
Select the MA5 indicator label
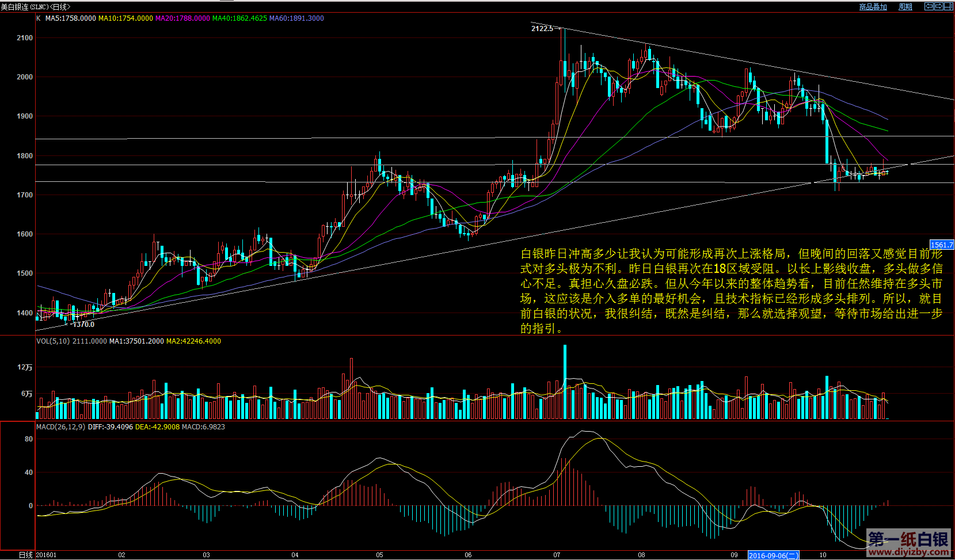point(70,18)
